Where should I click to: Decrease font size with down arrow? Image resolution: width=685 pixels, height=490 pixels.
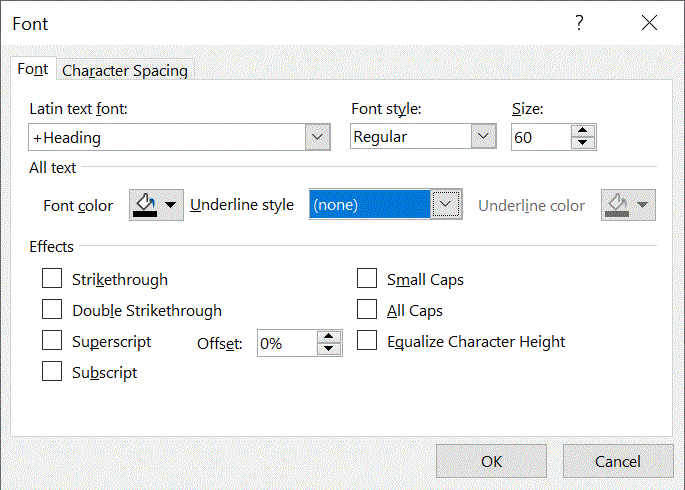click(x=583, y=143)
